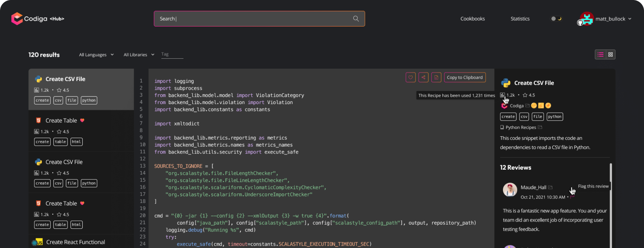Screen dimensions: 644x248
Task: Click the 'SOURCES_TO_IGNORE' code line
Action: (x=184, y=166)
